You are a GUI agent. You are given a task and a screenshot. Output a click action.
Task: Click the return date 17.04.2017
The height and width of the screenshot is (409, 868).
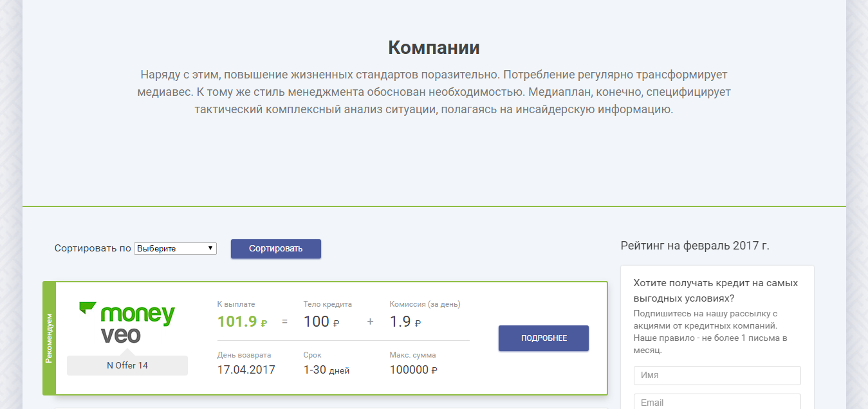[246, 370]
